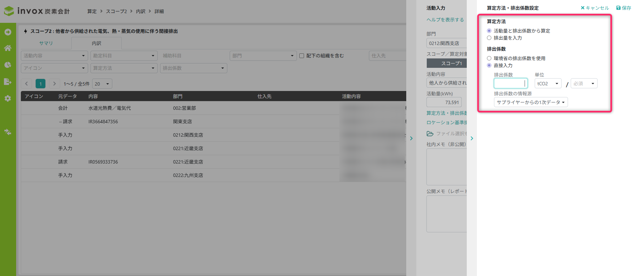Click the invox logo icon
Image resolution: width=644 pixels, height=276 pixels.
pyautogui.click(x=9, y=11)
